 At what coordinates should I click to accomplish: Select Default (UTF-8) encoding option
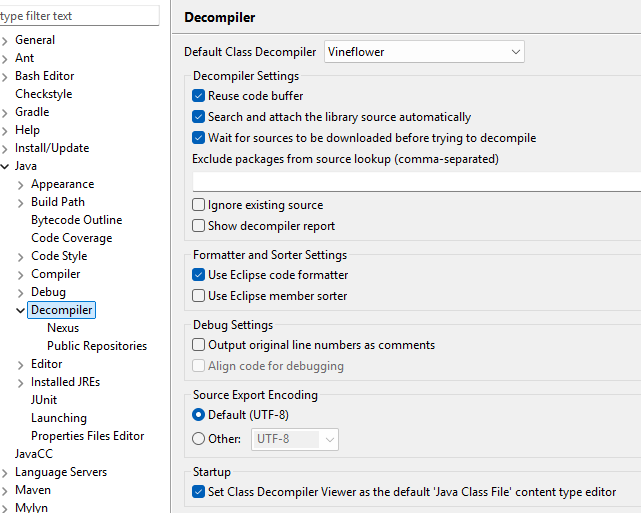(199, 415)
